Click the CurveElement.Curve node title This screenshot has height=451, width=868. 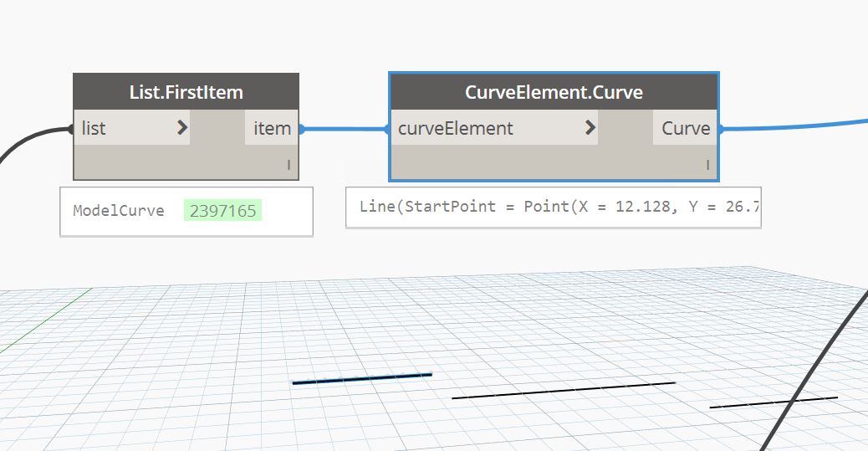click(554, 92)
